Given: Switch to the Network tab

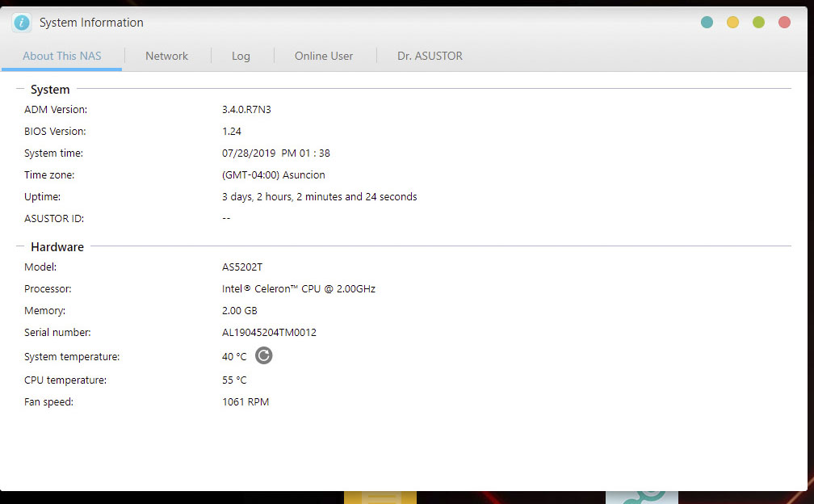Looking at the screenshot, I should tap(166, 56).
